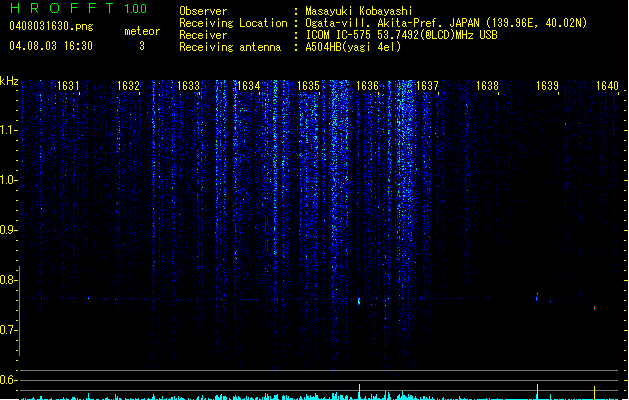Click the meteor count value 3
This screenshot has width=629, height=400.
142,46
